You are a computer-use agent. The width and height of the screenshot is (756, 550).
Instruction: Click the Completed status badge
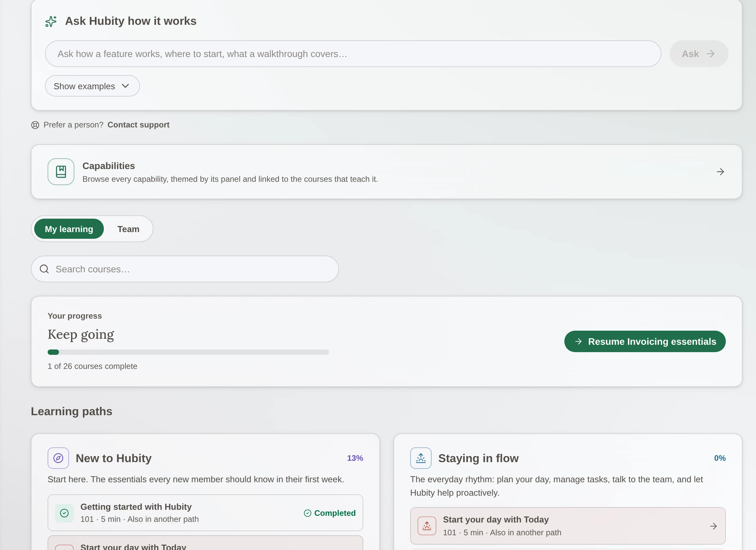click(x=330, y=513)
